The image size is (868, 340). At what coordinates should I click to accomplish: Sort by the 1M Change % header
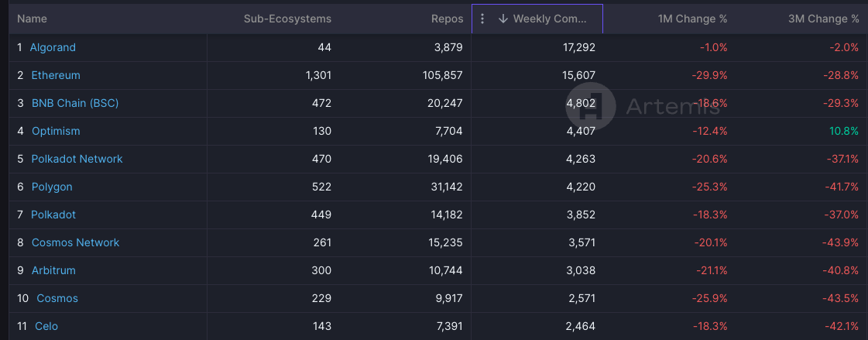[x=692, y=19]
